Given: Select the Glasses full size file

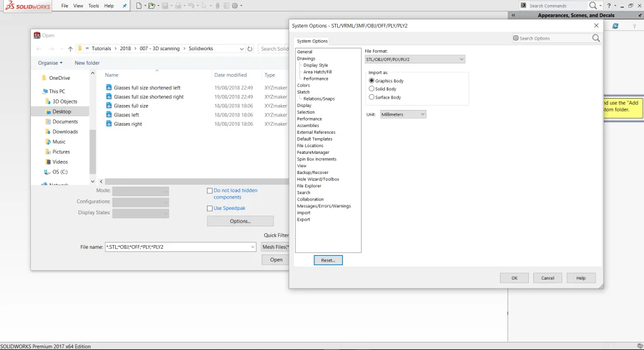Looking at the screenshot, I should [131, 106].
